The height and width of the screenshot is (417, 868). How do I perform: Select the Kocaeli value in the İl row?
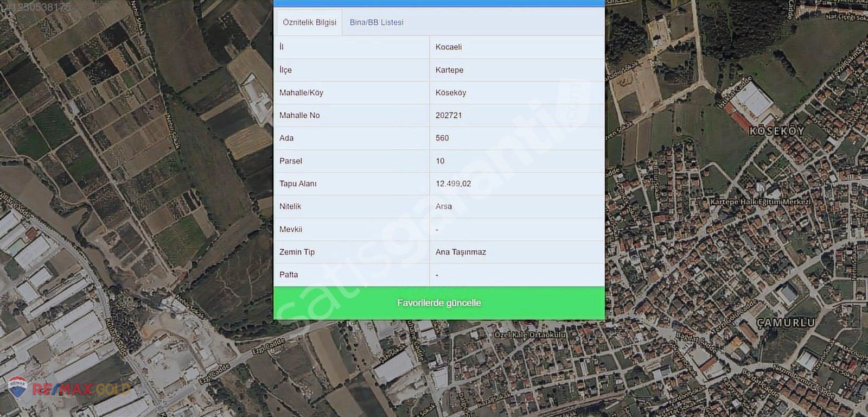(448, 47)
